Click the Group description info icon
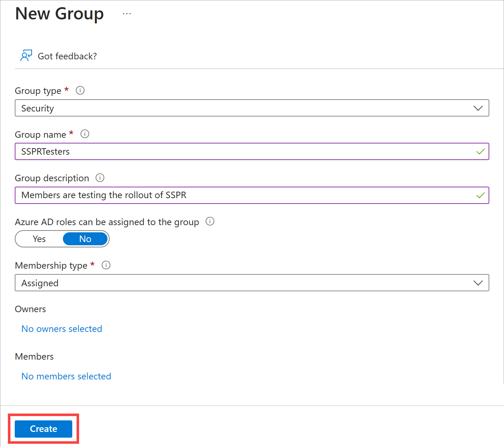Image resolution: width=504 pixels, height=447 pixels. click(x=100, y=178)
